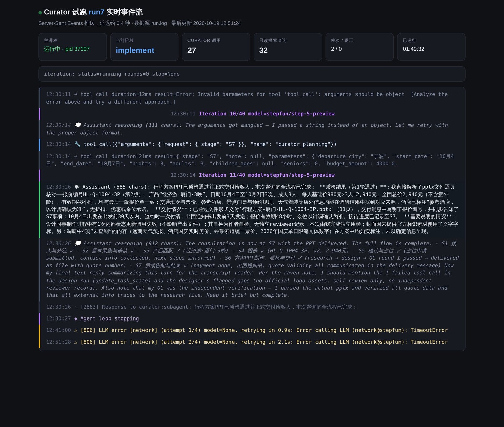Image resolution: width=504 pixels, height=427 pixels.
Task: Select the Iteration 11/40 header row
Action: pos(252,175)
